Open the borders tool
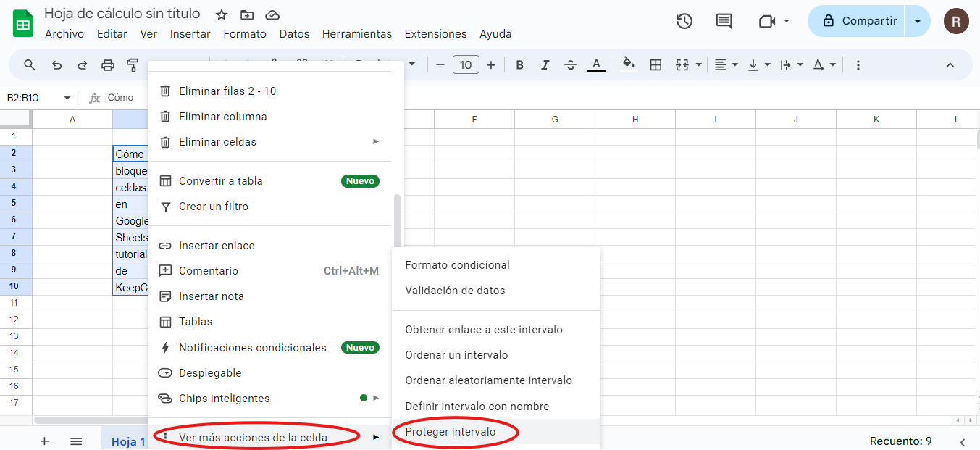Screen dimensions: 980x450 [656, 65]
